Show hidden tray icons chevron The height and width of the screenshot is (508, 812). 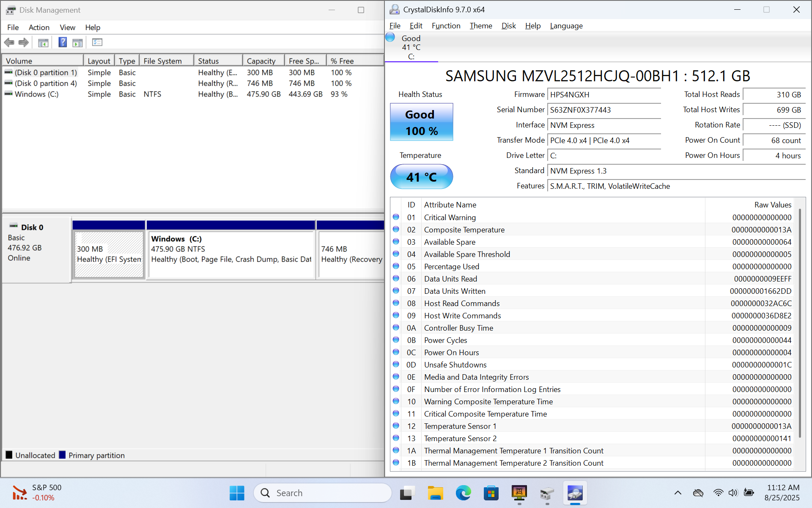pyautogui.click(x=678, y=493)
